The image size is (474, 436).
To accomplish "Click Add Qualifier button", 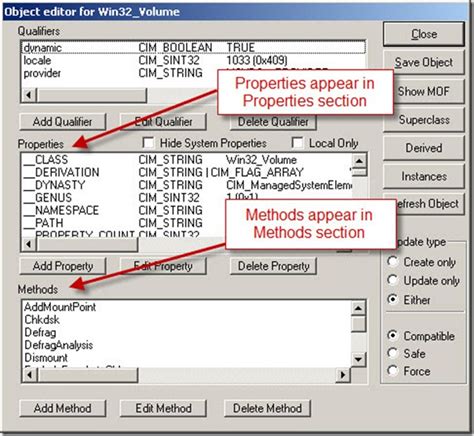I will 63,122.
